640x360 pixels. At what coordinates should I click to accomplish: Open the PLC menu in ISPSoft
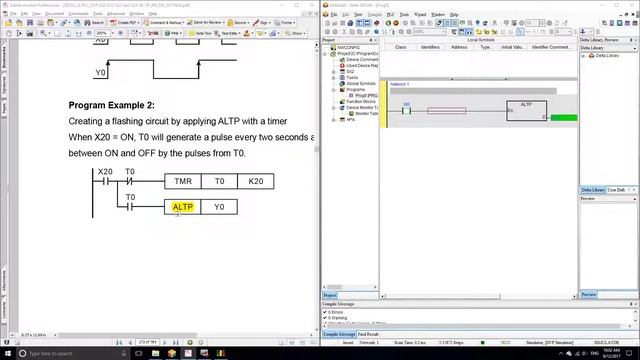(x=390, y=15)
